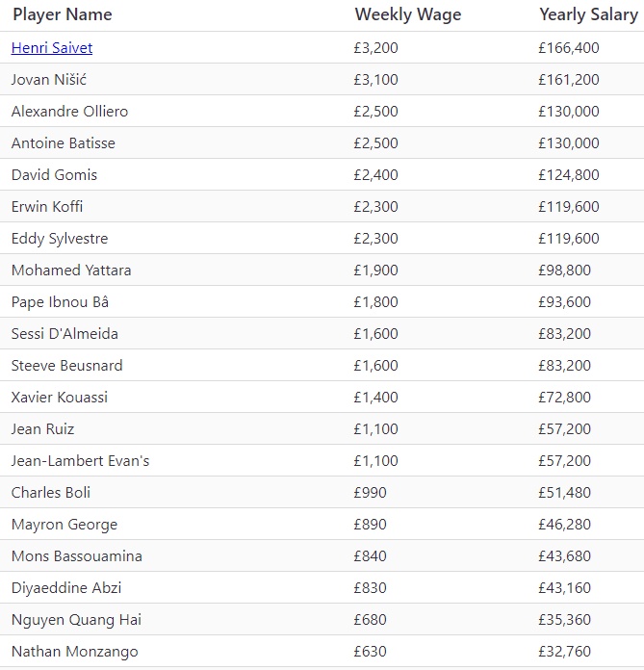Select Mohamed Yattara's £1,900 weekly wage
This screenshot has height=670, width=644.
(x=376, y=270)
